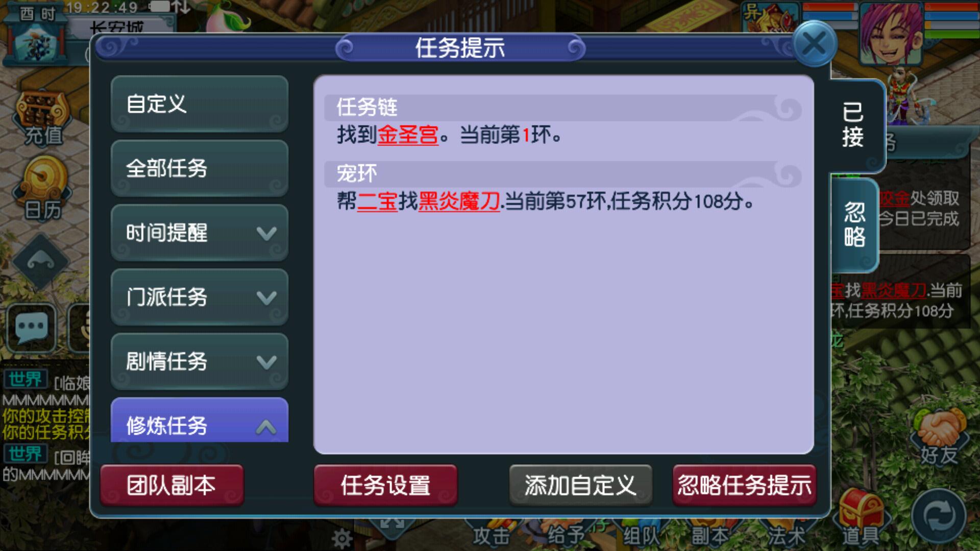This screenshot has height=551, width=980.
Task: Select the 自定义 list item
Action: click(200, 104)
